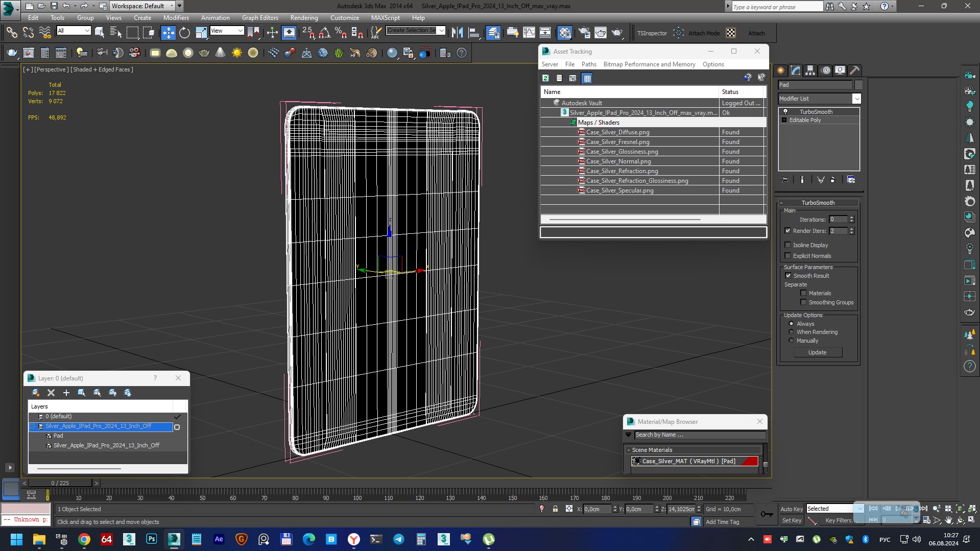The width and height of the screenshot is (980, 551).
Task: Enable Isoline Display checkbox
Action: [x=787, y=245]
